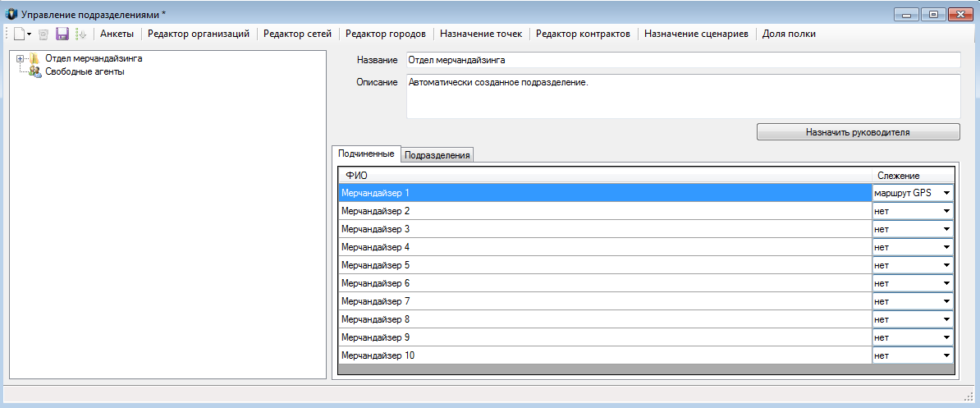Open Слежение dropdown for Мерчандайзер 5

[x=946, y=265]
